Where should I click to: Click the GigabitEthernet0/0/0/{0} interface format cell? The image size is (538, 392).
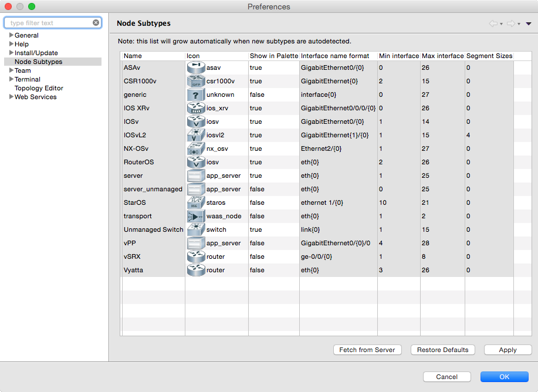pyautogui.click(x=338, y=108)
